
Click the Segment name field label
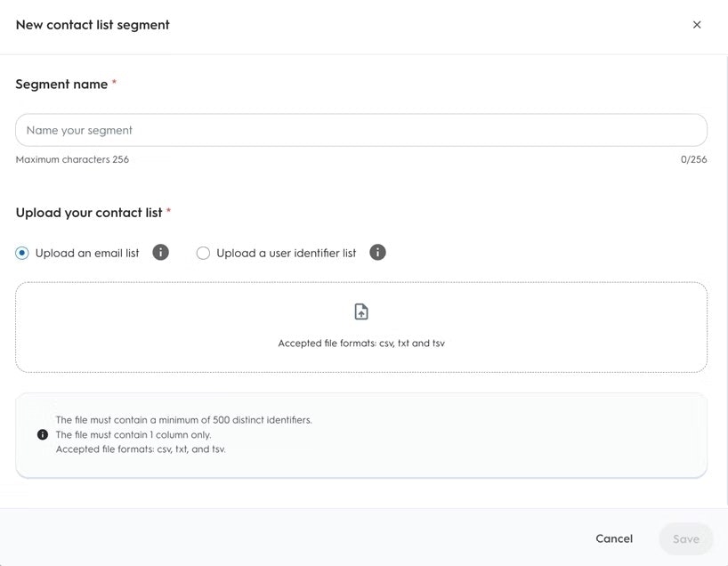[61, 84]
